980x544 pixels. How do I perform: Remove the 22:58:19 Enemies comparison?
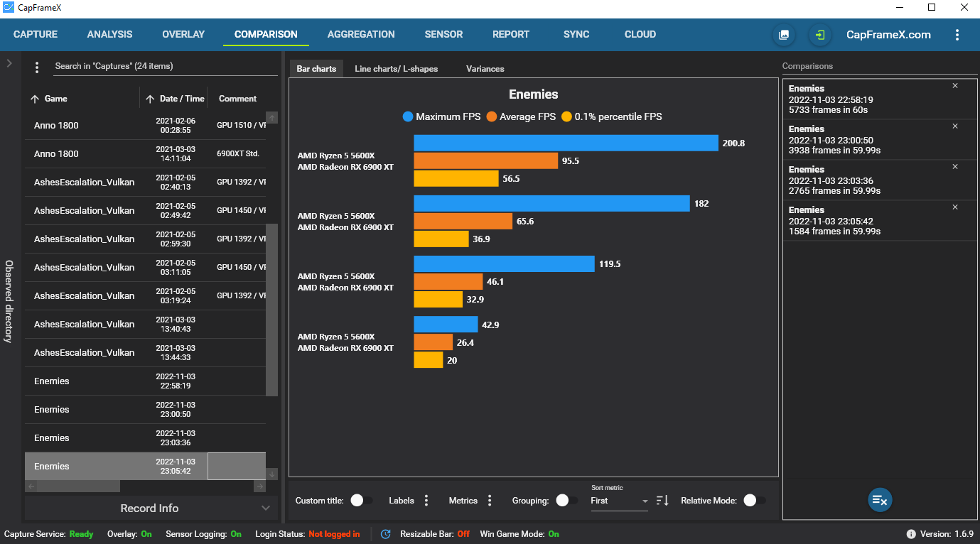[955, 86]
